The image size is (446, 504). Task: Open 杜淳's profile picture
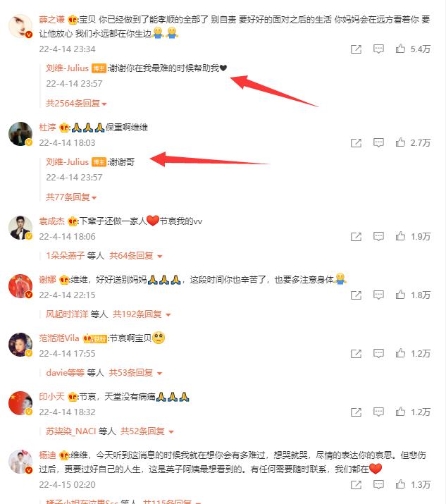20,134
